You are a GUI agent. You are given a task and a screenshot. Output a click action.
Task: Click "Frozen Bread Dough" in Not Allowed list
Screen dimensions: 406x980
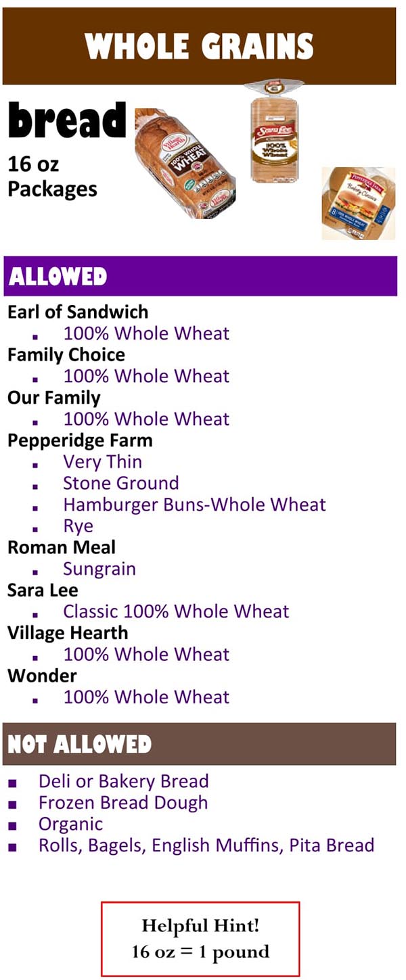point(123,803)
